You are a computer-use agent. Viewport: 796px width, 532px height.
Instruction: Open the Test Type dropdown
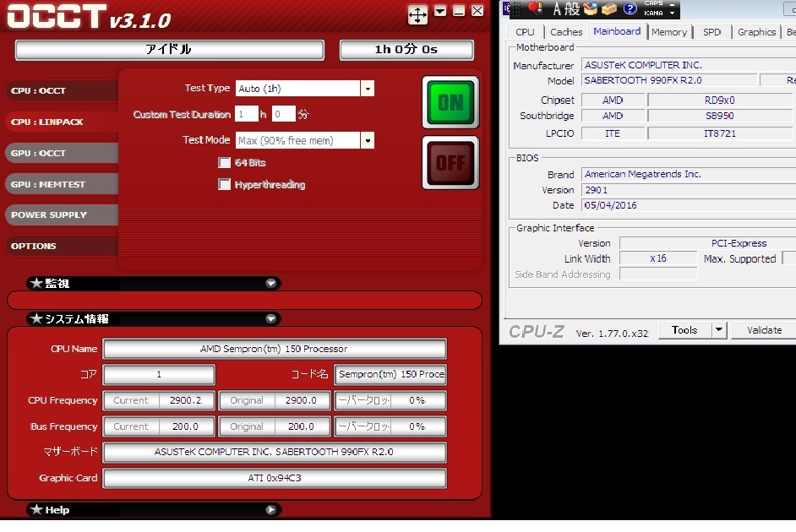click(x=368, y=89)
